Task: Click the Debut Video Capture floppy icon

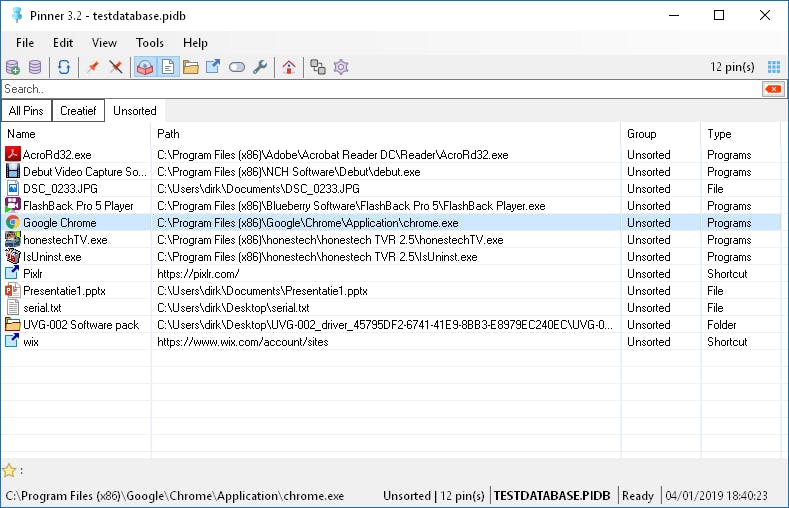Action: pyautogui.click(x=13, y=171)
